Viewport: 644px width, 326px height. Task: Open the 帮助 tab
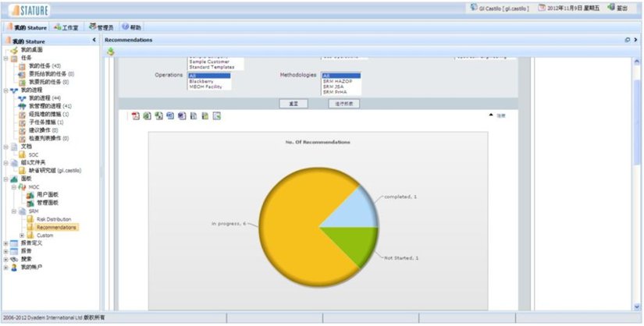click(x=131, y=27)
